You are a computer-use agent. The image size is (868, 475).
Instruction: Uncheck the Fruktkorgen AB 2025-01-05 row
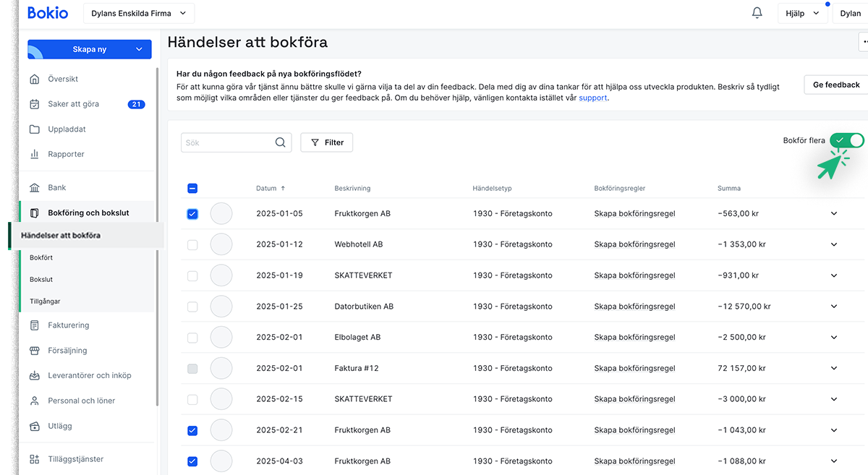192,213
